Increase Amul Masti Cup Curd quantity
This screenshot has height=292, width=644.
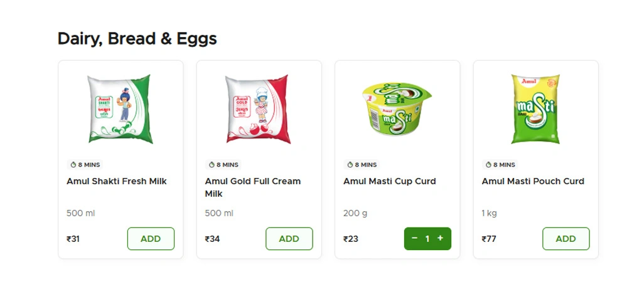pos(440,238)
